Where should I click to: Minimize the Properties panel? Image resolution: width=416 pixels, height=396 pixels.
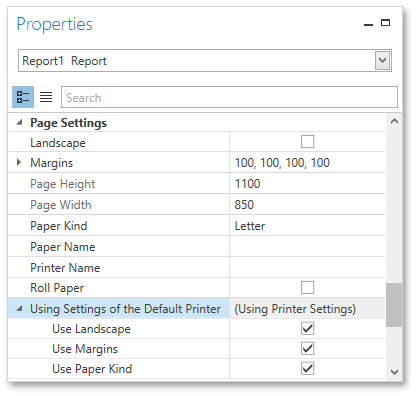[x=368, y=25]
